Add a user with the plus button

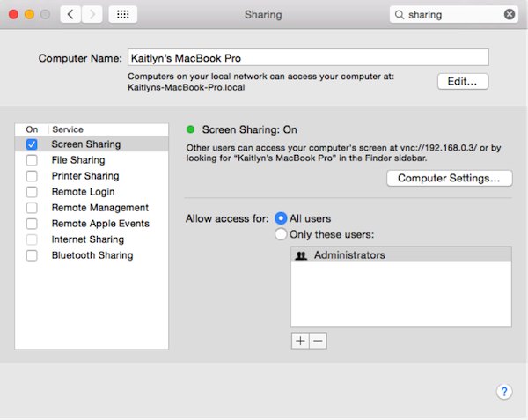click(300, 341)
